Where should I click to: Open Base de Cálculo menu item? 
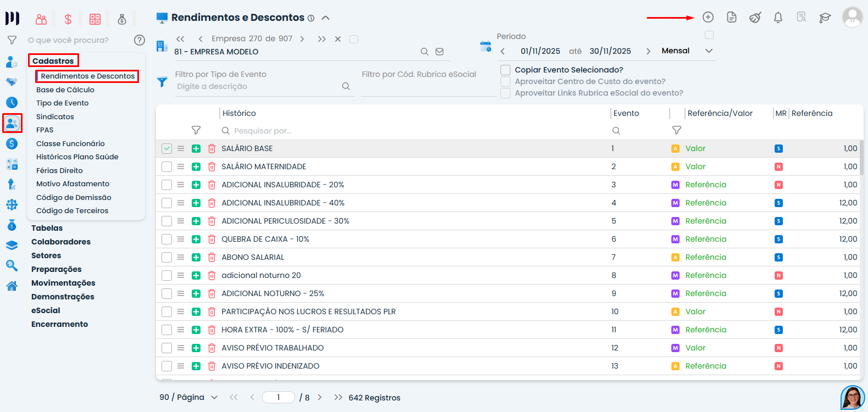click(x=65, y=90)
